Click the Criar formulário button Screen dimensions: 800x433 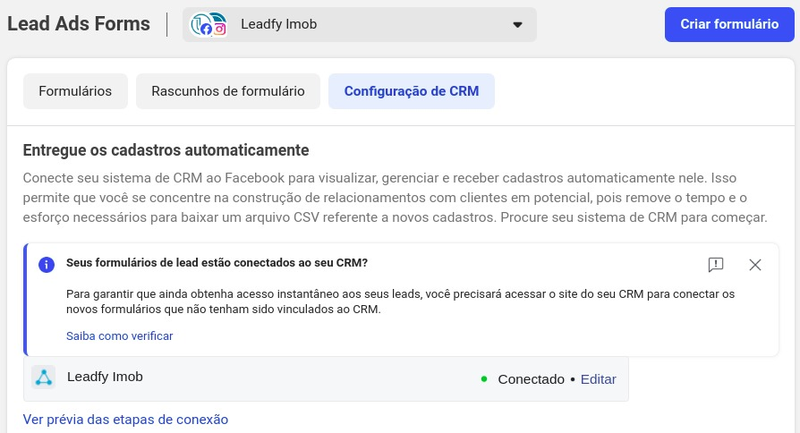[x=730, y=24]
